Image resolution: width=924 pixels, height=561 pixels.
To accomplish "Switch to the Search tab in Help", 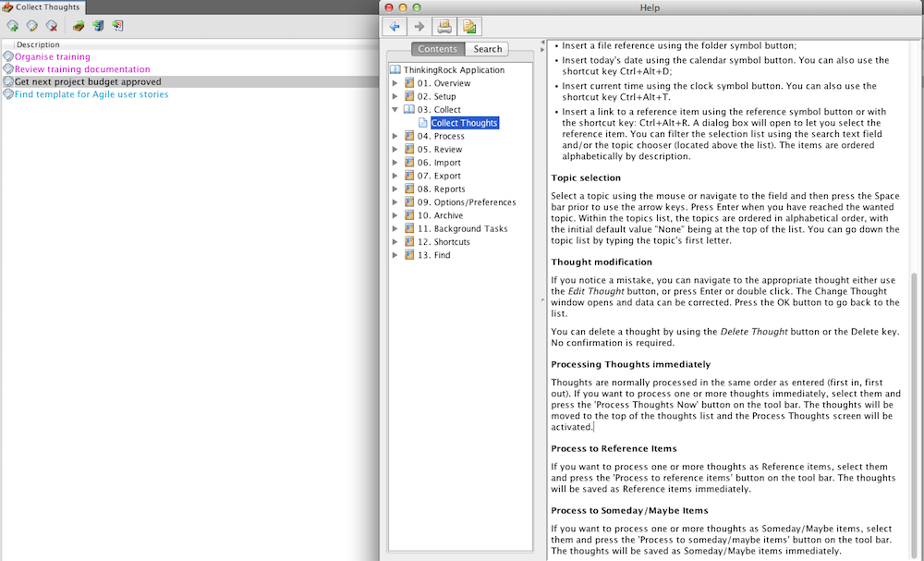I will (487, 49).
